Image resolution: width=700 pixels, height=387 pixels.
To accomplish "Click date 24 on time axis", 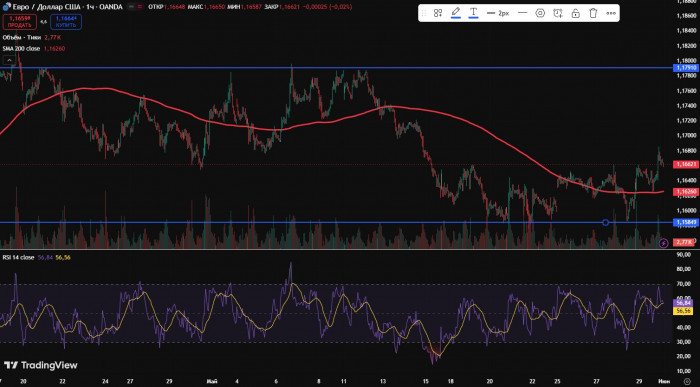I will pos(105,381).
